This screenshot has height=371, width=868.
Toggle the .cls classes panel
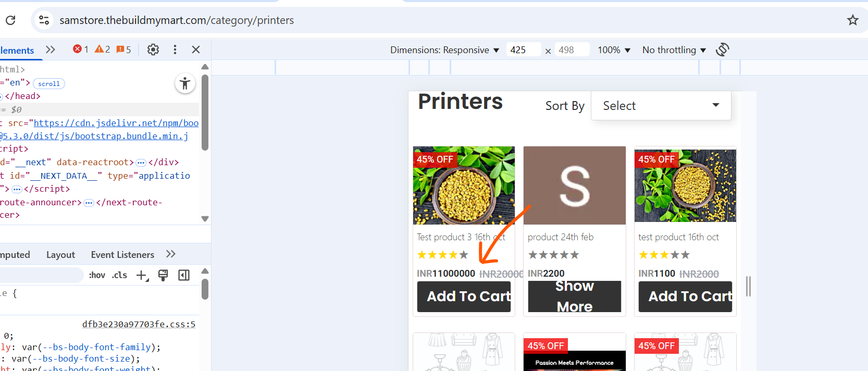coord(119,275)
